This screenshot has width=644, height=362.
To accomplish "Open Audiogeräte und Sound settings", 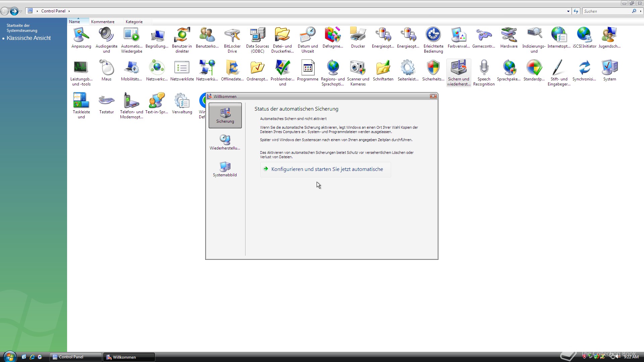I will [106, 40].
